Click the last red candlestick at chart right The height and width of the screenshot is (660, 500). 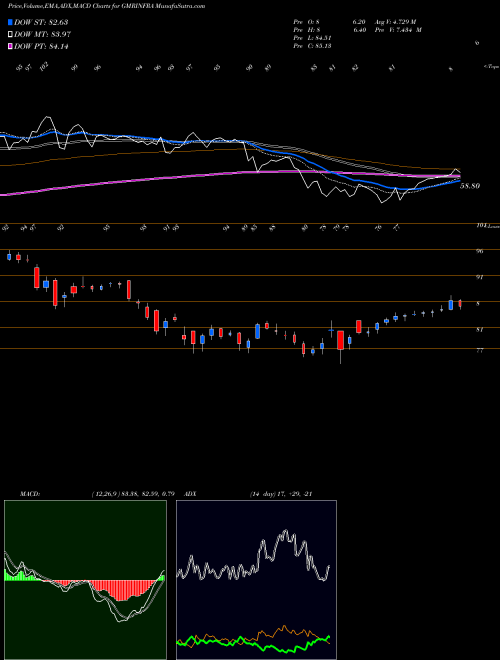point(460,304)
